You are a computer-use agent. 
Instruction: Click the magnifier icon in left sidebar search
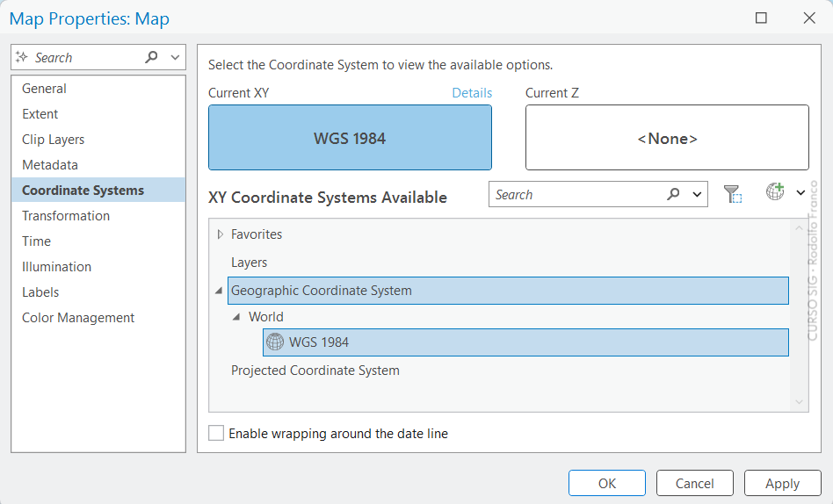[x=151, y=57]
